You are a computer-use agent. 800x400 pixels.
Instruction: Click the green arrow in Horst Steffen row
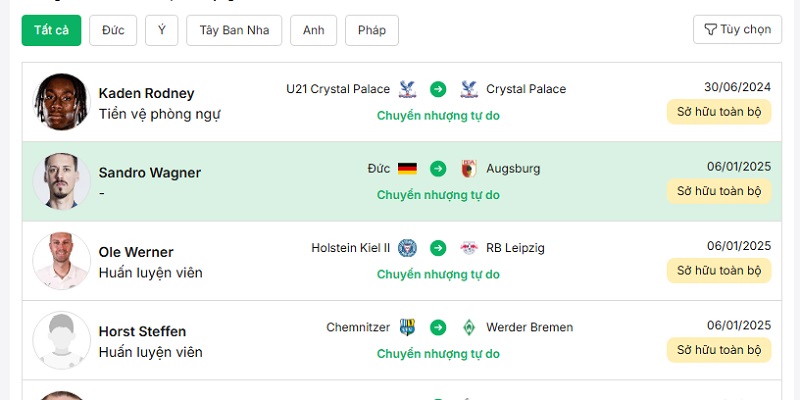(x=438, y=327)
